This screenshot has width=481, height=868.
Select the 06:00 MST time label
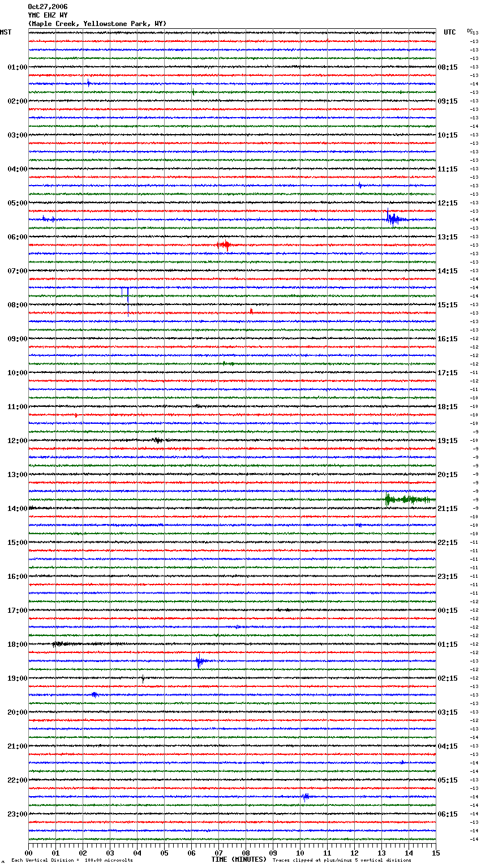click(18, 237)
